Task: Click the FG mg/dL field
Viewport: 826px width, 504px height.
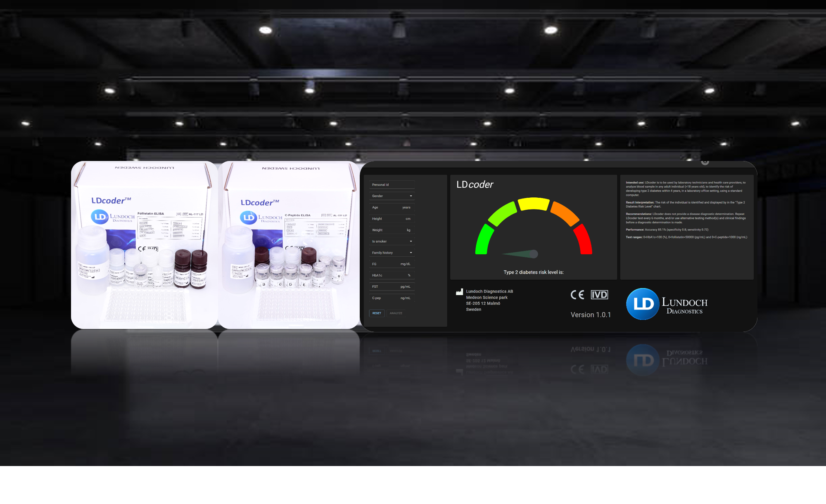Action: 392,264
